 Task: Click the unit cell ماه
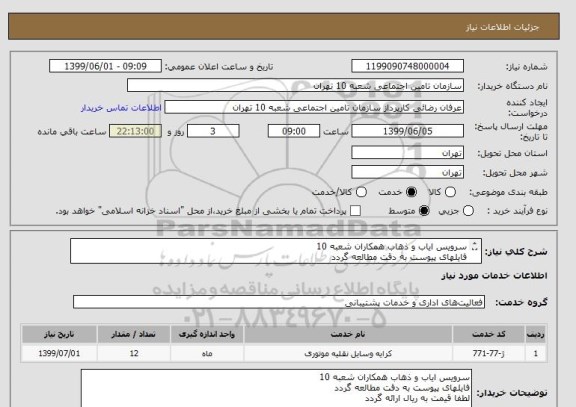click(207, 354)
